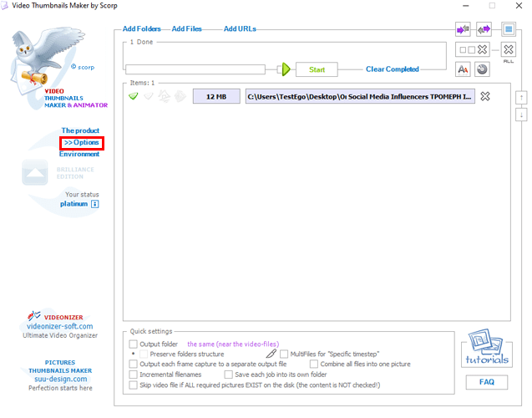Toggle Incremental filenames checkbox
The width and height of the screenshot is (532, 418).
click(134, 375)
